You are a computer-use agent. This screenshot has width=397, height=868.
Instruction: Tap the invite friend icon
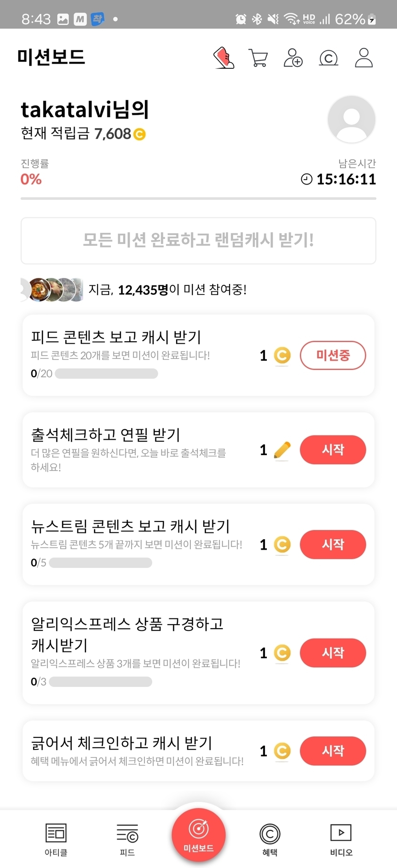coord(293,58)
